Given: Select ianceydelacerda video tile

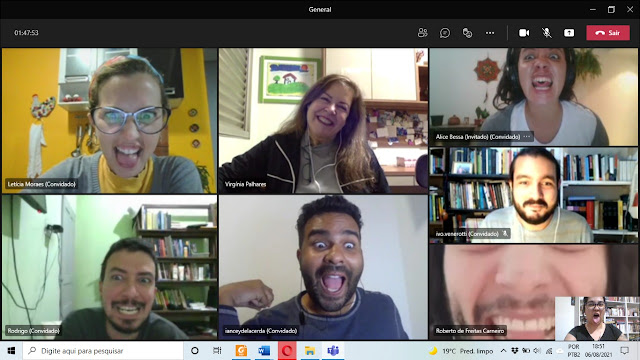Looking at the screenshot, I should tap(323, 267).
